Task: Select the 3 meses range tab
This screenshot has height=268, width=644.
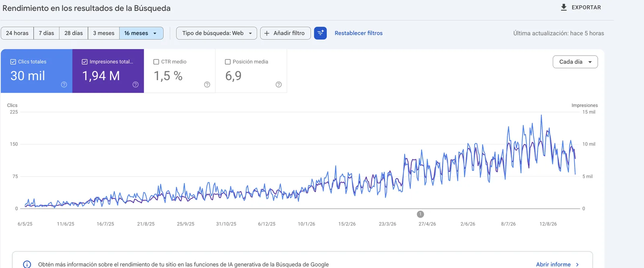Action: (x=104, y=33)
